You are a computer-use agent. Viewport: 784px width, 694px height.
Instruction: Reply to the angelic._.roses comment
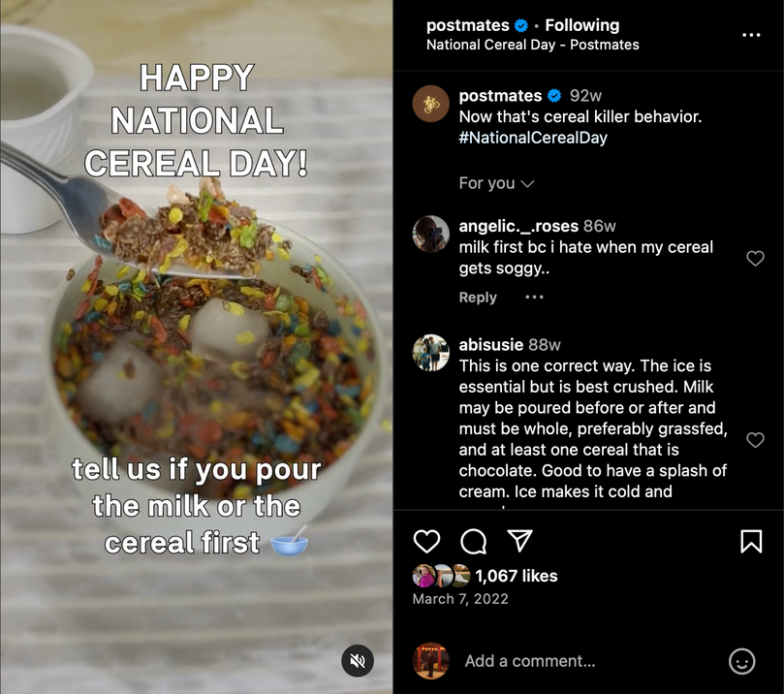(x=478, y=298)
